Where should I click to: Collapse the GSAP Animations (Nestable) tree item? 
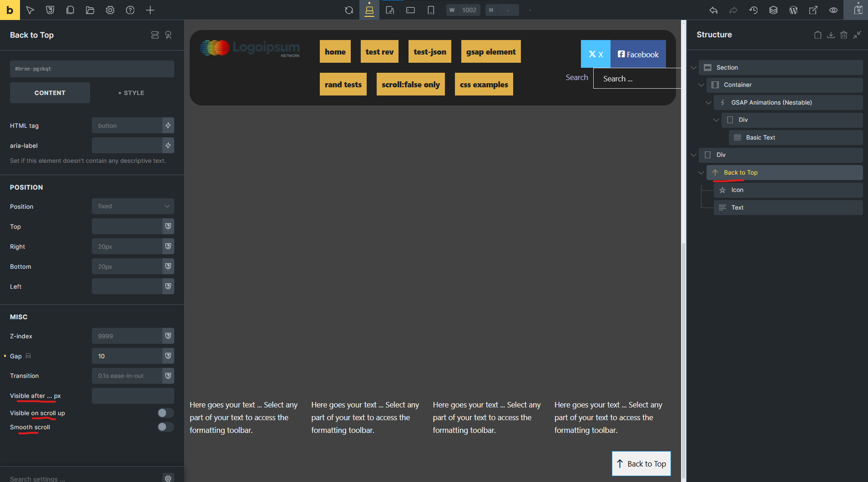(708, 103)
